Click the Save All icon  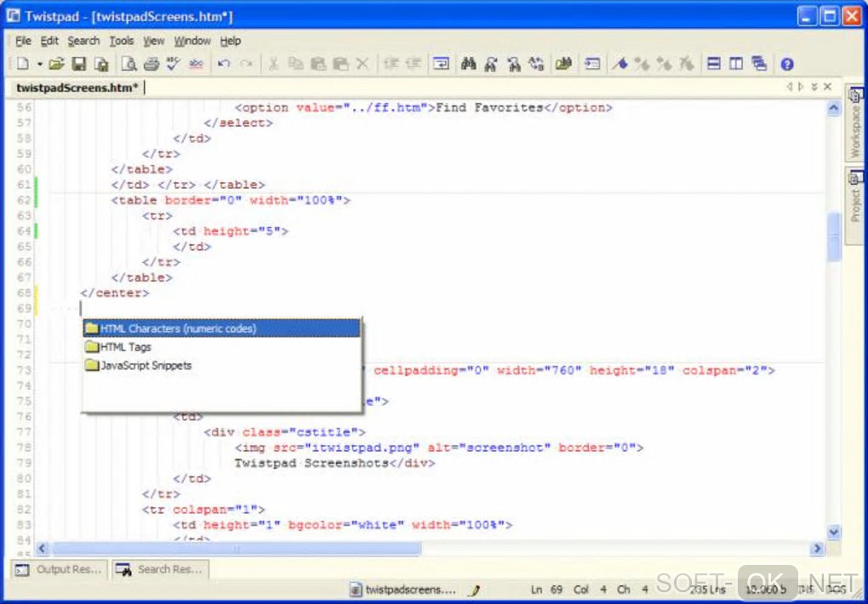click(x=100, y=64)
